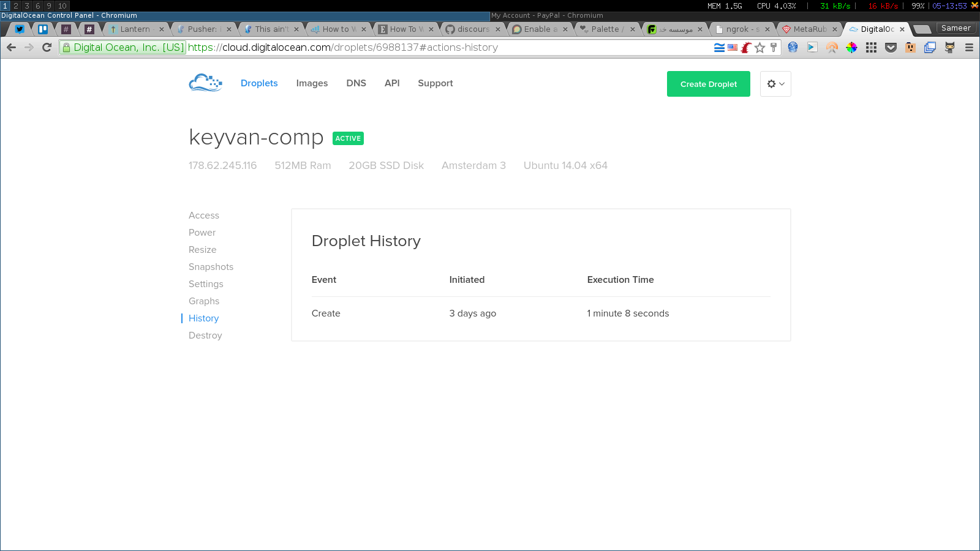Click the blue globe extension icon
The image size is (980, 551).
(793, 47)
